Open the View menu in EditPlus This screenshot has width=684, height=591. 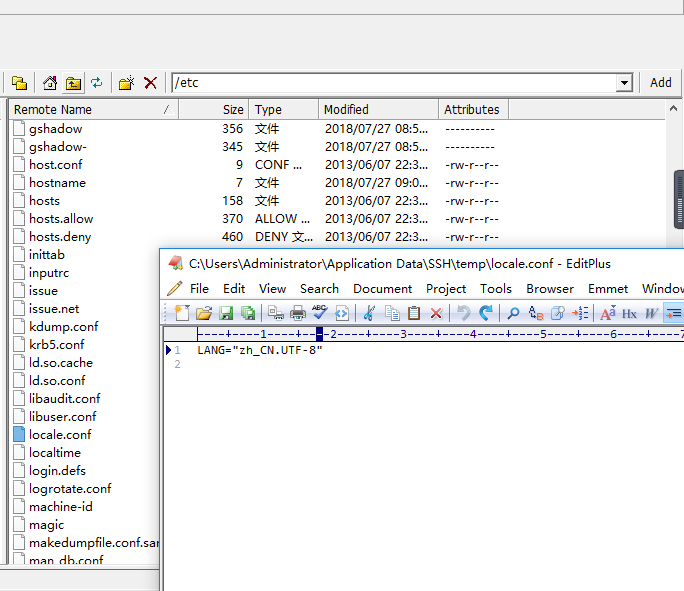273,289
